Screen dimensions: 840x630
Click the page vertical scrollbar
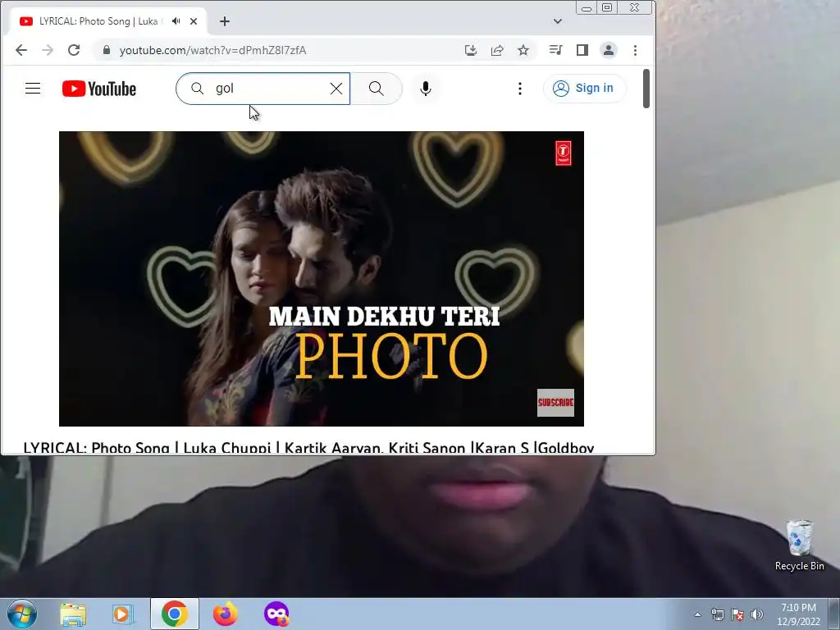pyautogui.click(x=646, y=89)
